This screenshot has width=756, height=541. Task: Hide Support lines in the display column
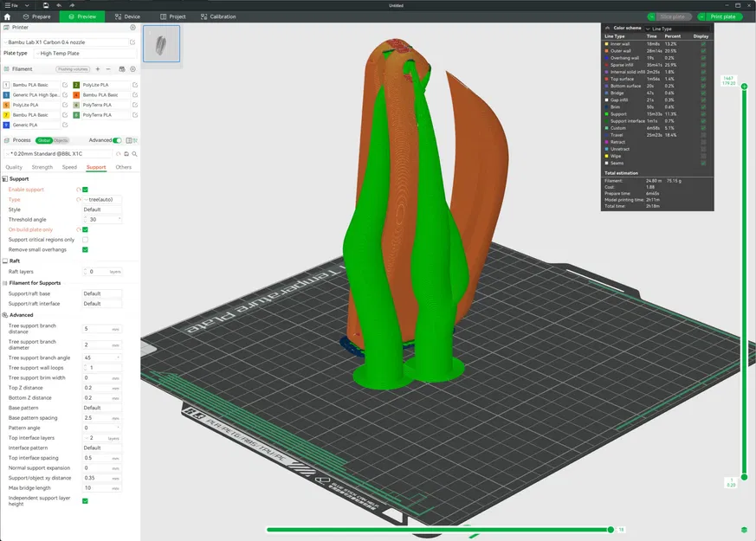point(703,113)
